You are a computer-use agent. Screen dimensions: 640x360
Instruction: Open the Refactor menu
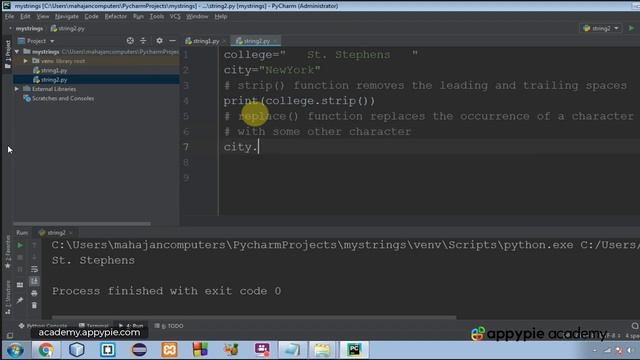[116, 16]
